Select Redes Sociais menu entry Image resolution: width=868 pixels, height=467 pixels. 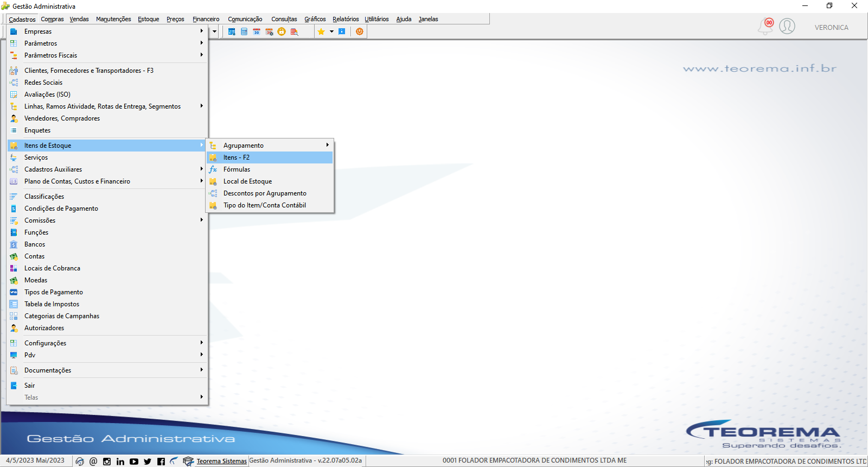pyautogui.click(x=107, y=83)
